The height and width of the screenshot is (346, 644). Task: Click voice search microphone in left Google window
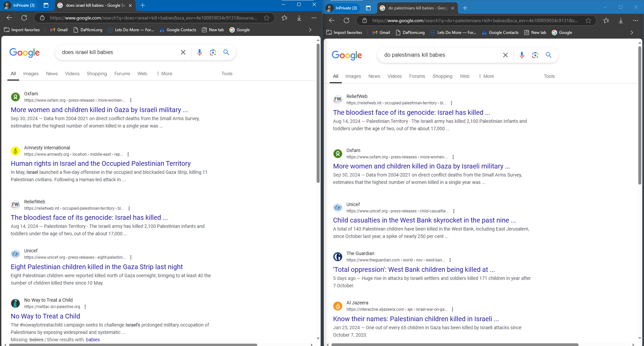pyautogui.click(x=200, y=52)
